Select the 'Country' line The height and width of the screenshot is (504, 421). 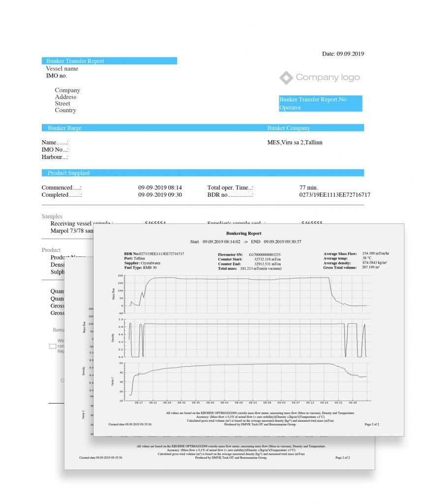click(x=65, y=110)
